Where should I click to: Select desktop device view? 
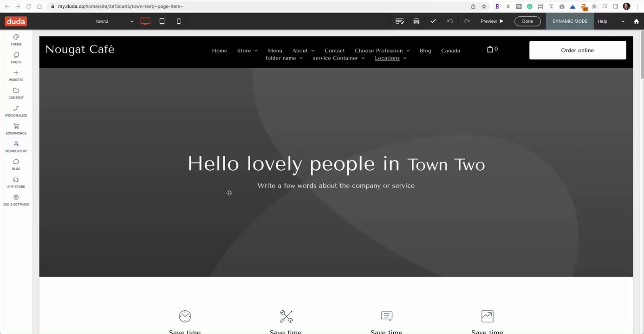click(x=145, y=21)
